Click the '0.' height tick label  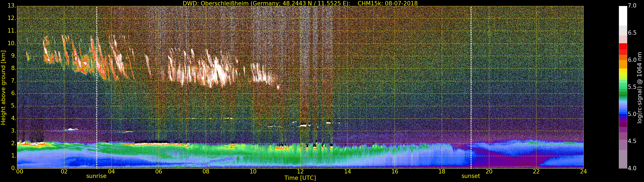tap(14, 168)
